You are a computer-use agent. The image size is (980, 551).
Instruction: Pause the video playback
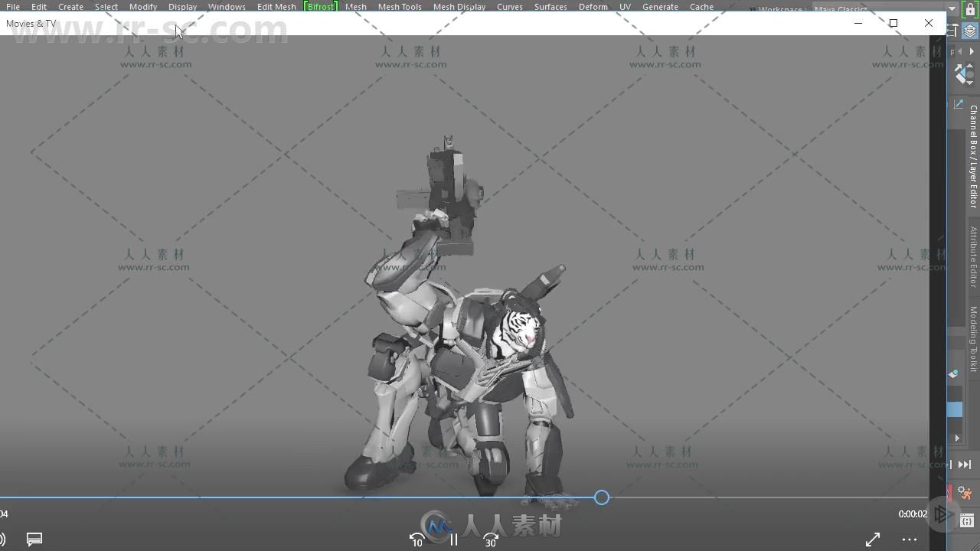[453, 540]
